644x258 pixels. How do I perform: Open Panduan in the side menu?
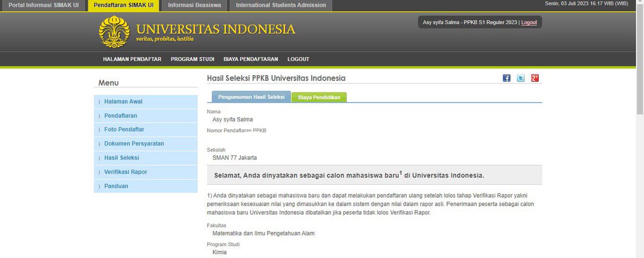pyautogui.click(x=145, y=186)
